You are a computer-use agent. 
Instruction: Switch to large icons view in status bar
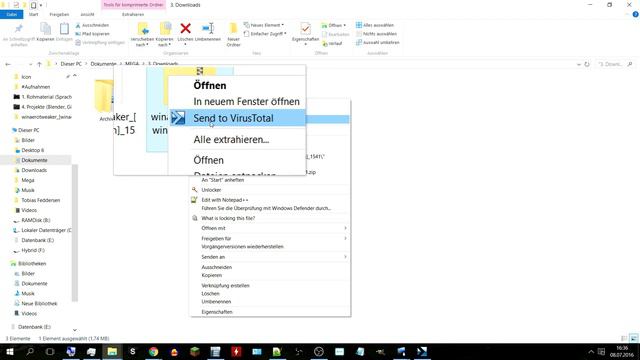click(633, 338)
